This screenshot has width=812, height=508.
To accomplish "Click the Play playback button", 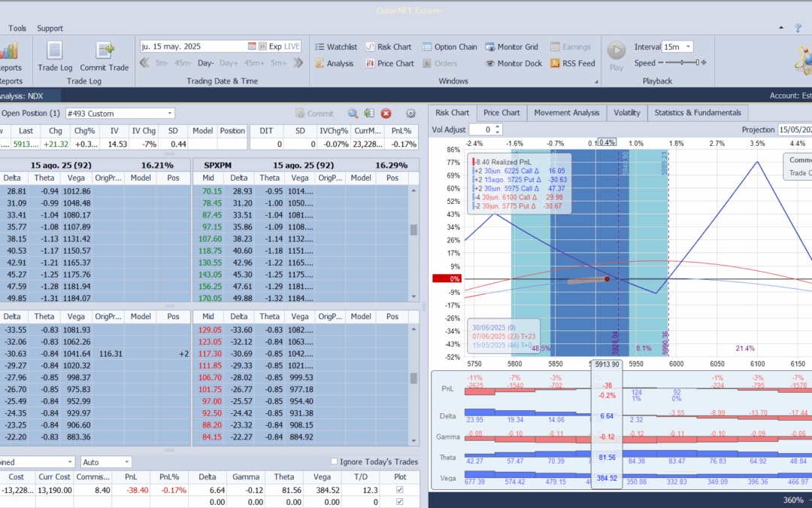I will pyautogui.click(x=617, y=51).
